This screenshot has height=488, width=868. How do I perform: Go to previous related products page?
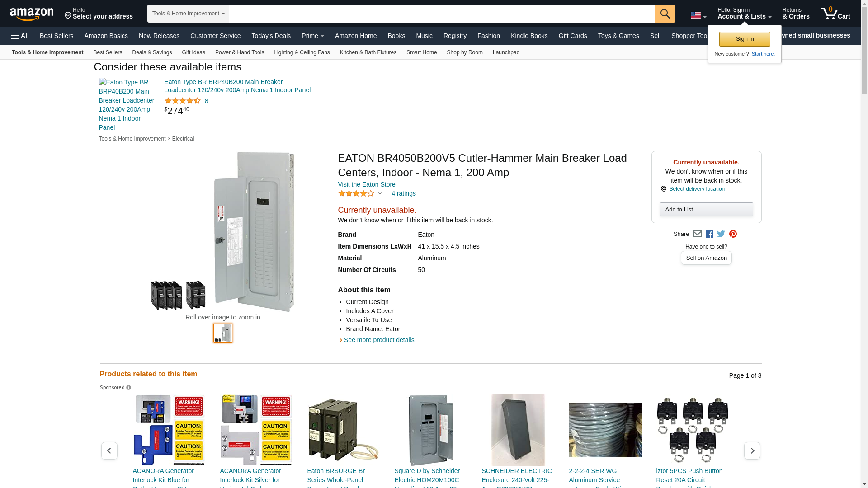(109, 451)
